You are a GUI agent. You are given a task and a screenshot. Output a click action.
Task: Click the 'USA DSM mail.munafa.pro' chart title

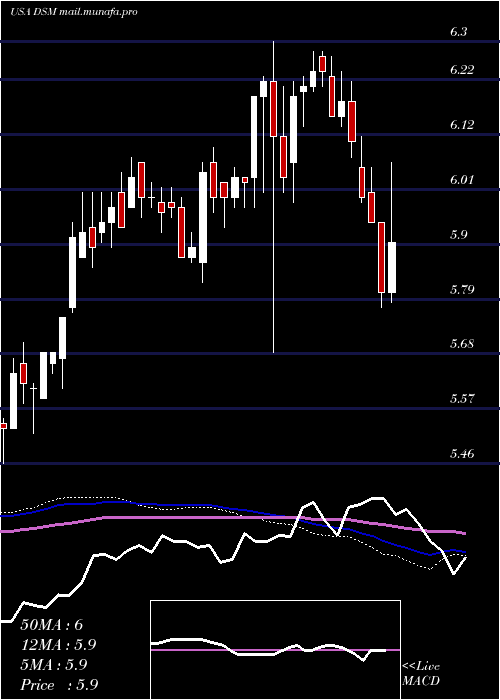[73, 12]
